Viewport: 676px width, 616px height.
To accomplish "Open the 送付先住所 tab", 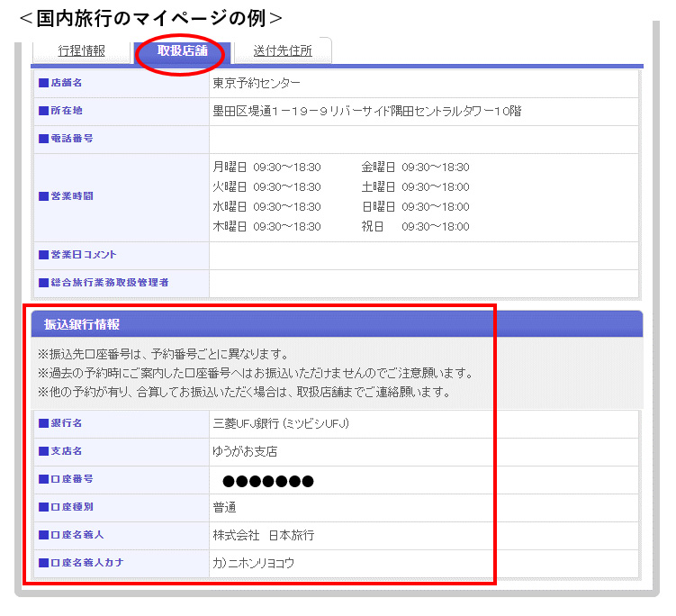I will 283,51.
